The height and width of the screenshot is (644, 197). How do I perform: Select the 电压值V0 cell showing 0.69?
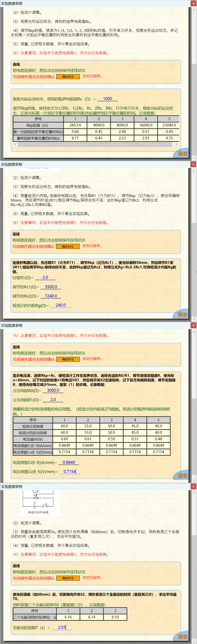(x=64, y=439)
